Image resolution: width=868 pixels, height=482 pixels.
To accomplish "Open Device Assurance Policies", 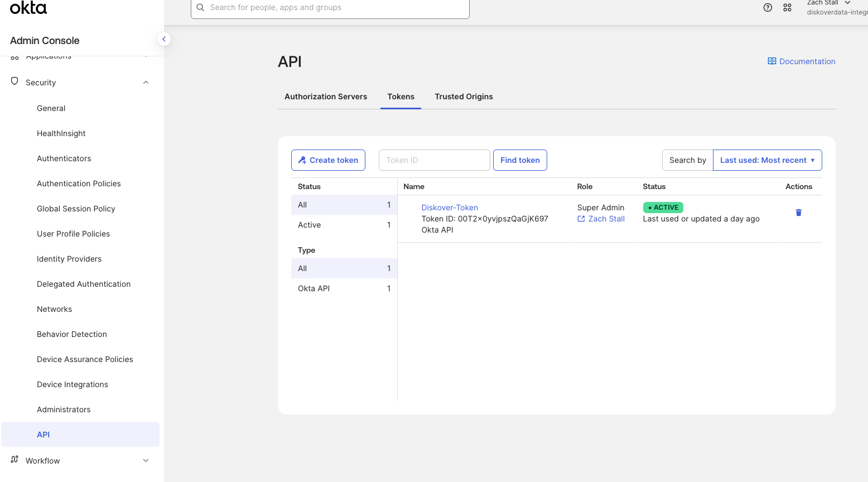I will pyautogui.click(x=85, y=359).
